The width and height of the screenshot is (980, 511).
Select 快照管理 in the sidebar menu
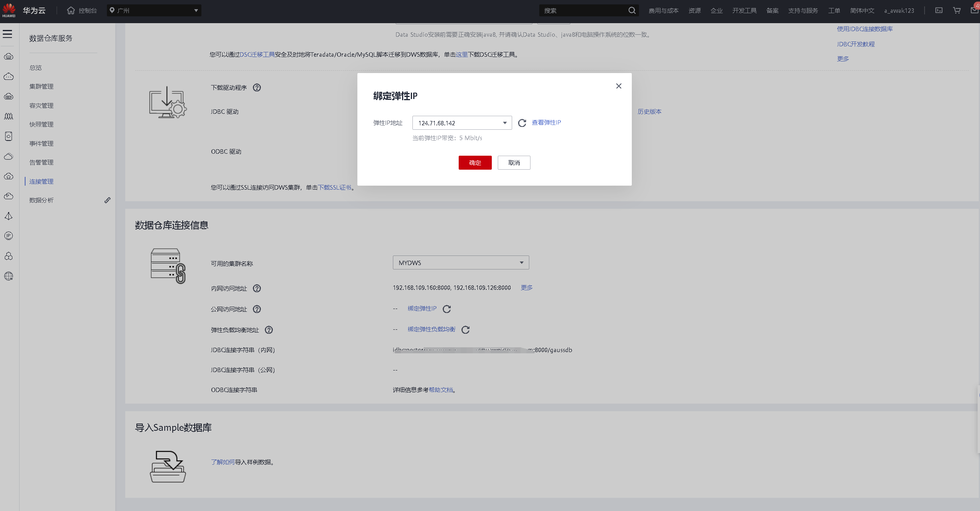point(41,125)
